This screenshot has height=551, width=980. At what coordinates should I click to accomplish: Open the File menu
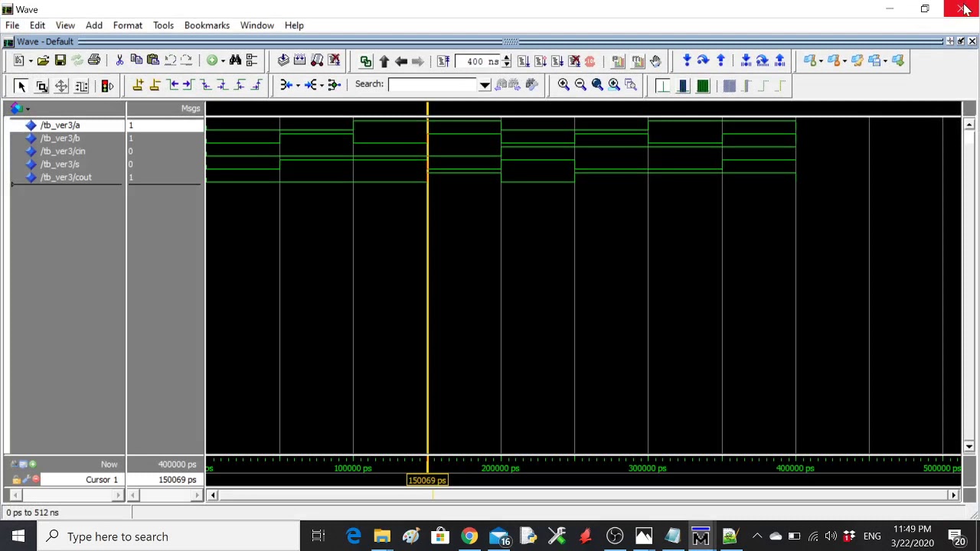[12, 25]
